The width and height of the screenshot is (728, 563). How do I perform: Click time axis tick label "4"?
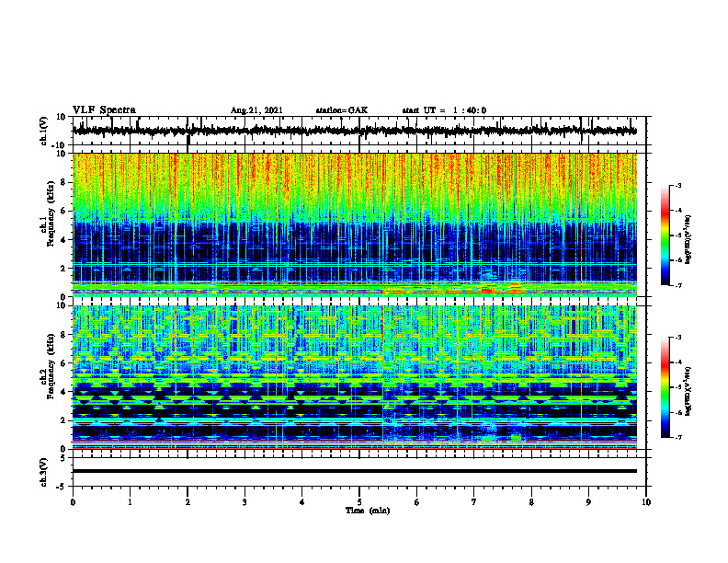302,502
